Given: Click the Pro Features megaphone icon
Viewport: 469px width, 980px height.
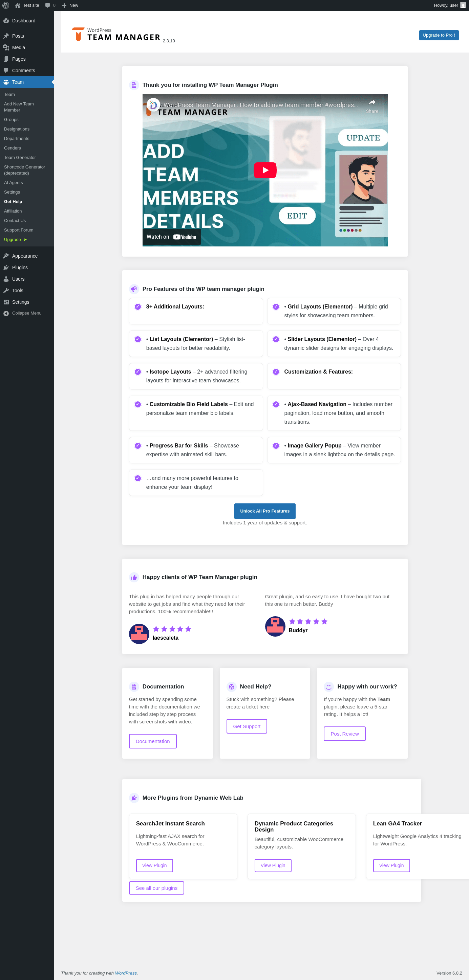Looking at the screenshot, I should click(134, 289).
